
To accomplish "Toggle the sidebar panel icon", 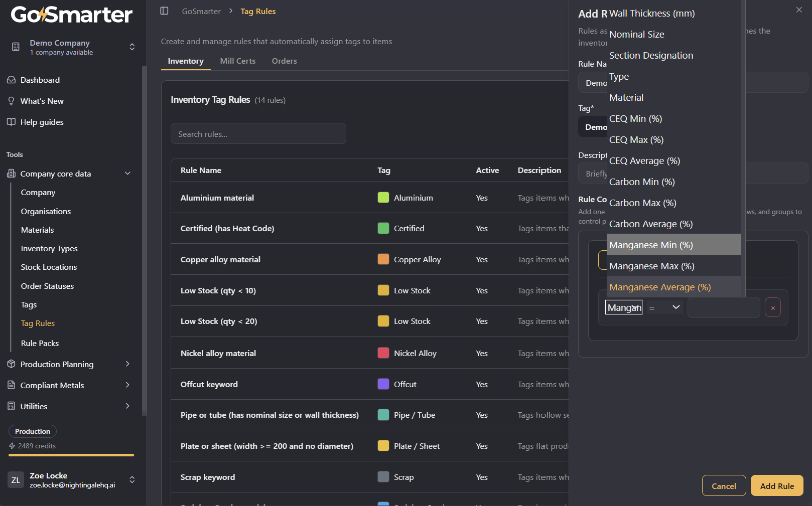I will [164, 11].
